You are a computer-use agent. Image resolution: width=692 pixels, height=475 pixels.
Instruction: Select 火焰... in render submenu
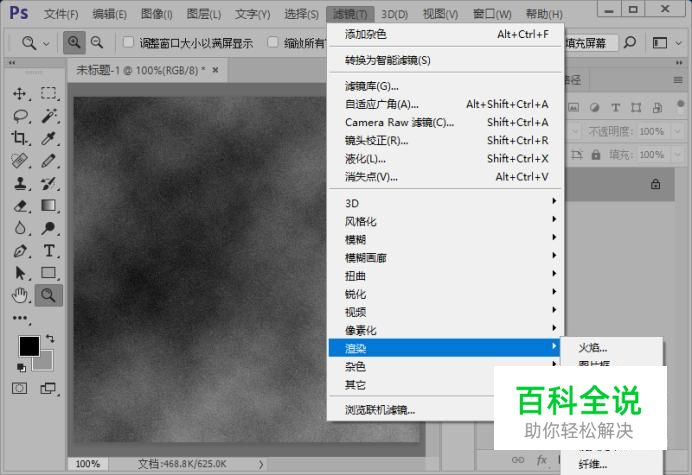click(611, 348)
